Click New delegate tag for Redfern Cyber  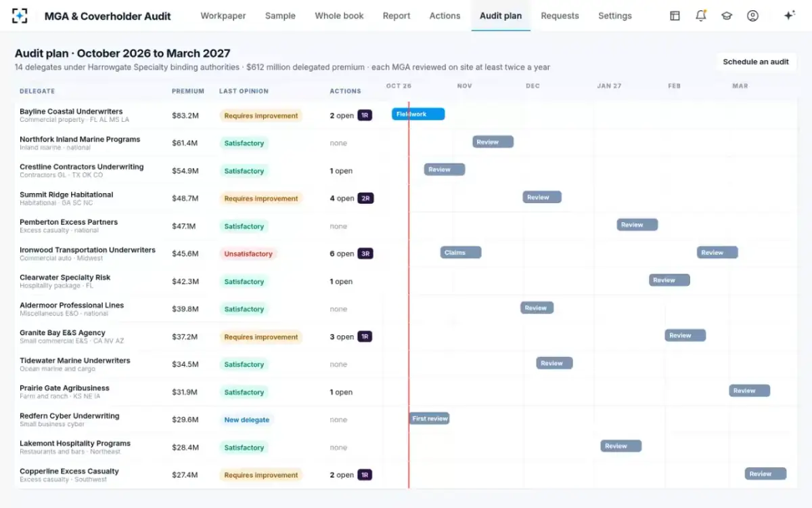(x=246, y=420)
